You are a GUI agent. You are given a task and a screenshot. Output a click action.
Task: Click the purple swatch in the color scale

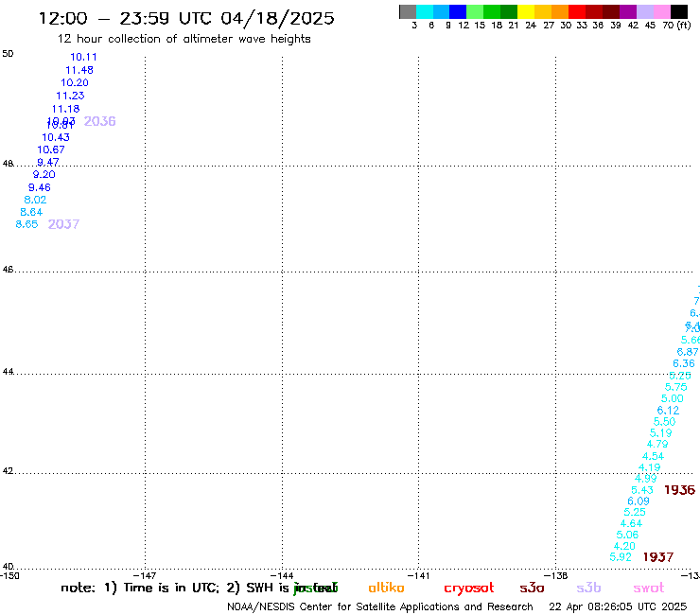tap(628, 11)
